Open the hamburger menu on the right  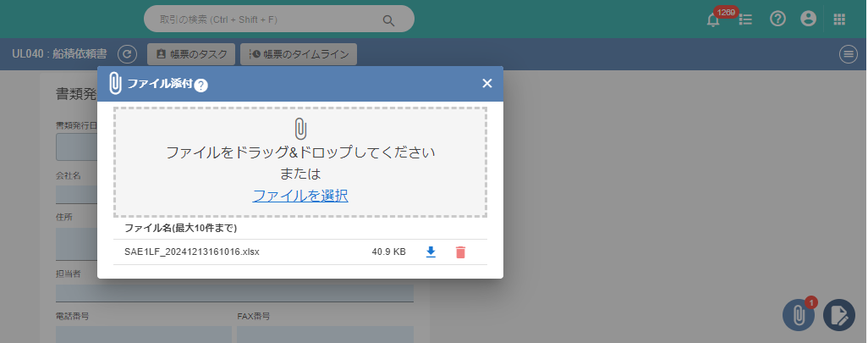coord(848,54)
